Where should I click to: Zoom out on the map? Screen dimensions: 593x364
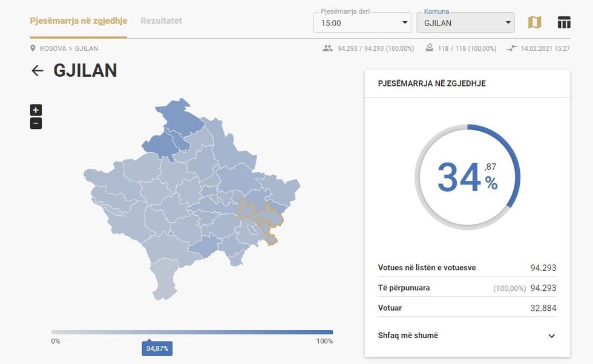36,123
